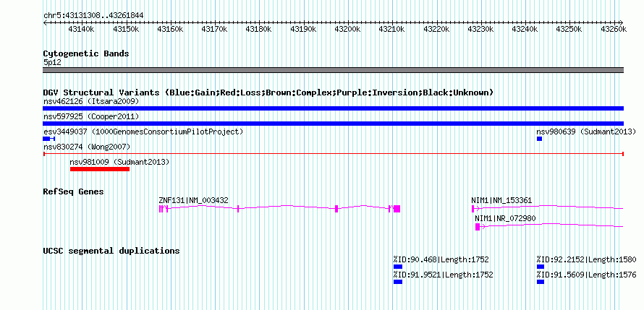The height and width of the screenshot is (310, 644).
Task: Click the %ID:90.468|Length:1752 text label
Action: [x=441, y=259]
